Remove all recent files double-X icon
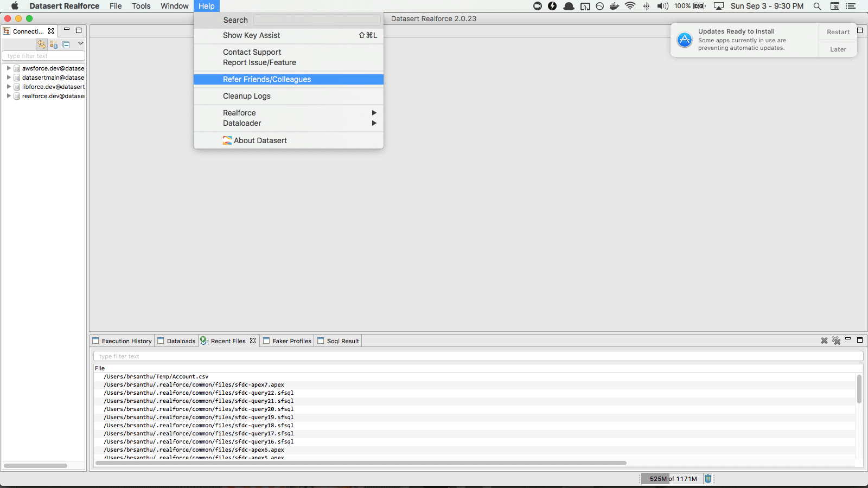Viewport: 868px width, 488px height. (836, 341)
